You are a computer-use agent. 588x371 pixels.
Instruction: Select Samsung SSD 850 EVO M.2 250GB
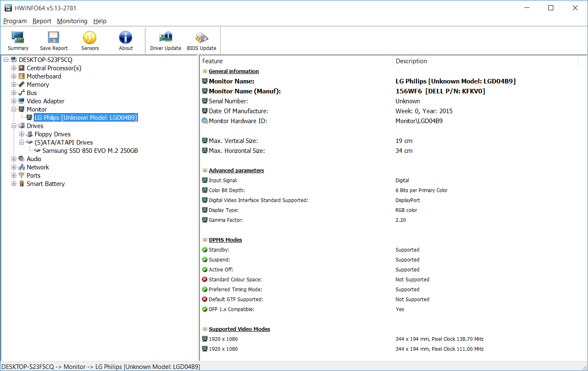(90, 150)
